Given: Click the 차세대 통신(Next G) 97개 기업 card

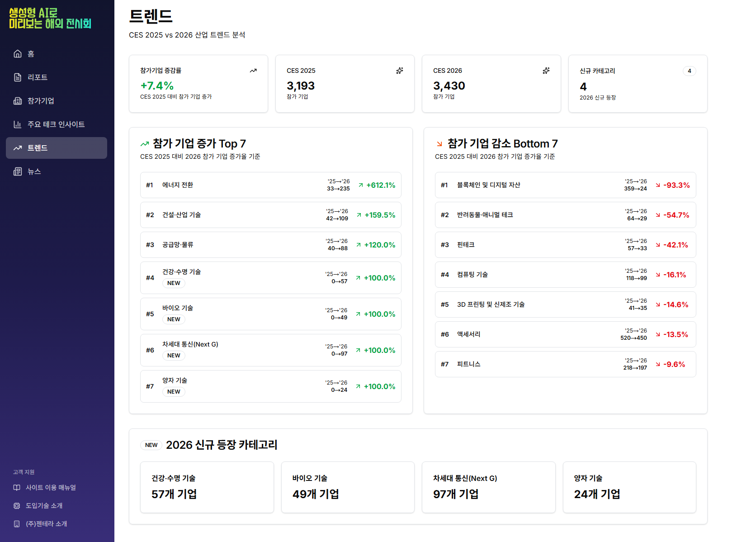Looking at the screenshot, I should (488, 487).
